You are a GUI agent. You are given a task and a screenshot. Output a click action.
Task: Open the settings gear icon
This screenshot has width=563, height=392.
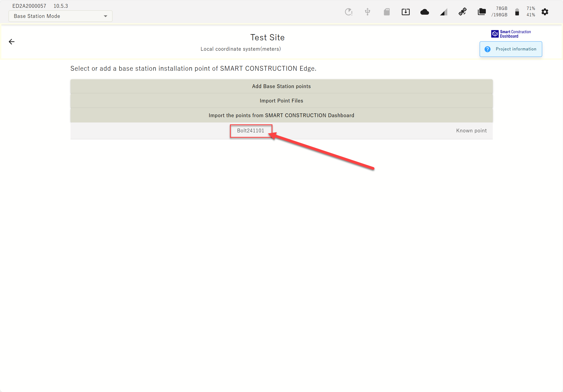click(545, 12)
